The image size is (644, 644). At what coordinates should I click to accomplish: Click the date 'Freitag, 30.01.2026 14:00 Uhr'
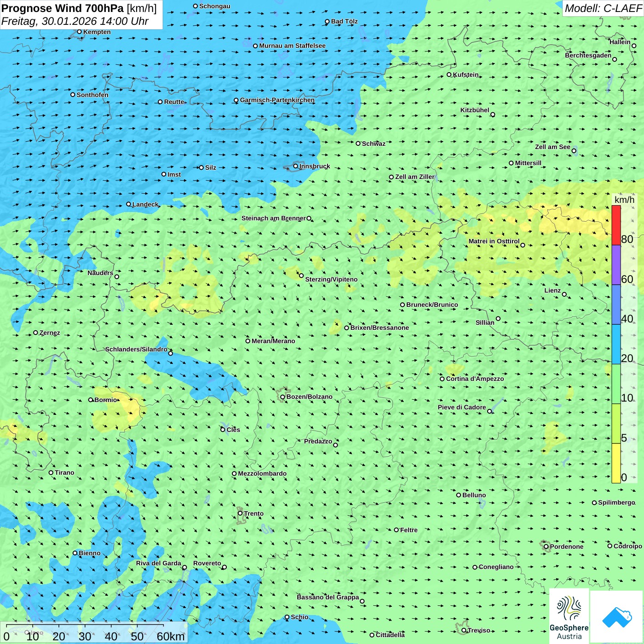[x=75, y=21]
